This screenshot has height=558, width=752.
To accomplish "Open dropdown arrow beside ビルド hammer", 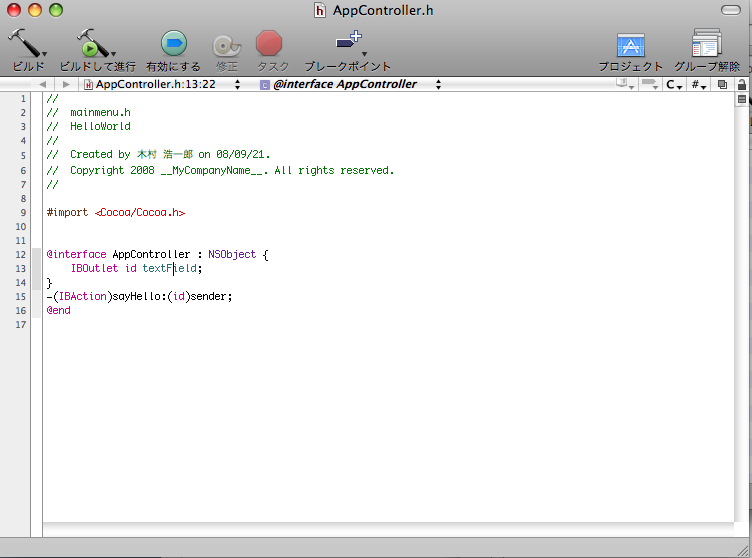I will [44, 54].
